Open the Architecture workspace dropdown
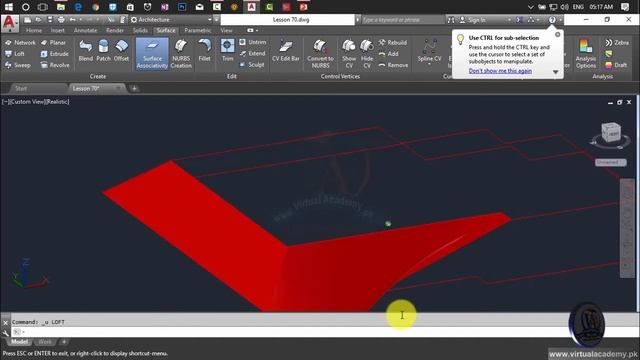This screenshot has width=640, height=360. [x=171, y=20]
